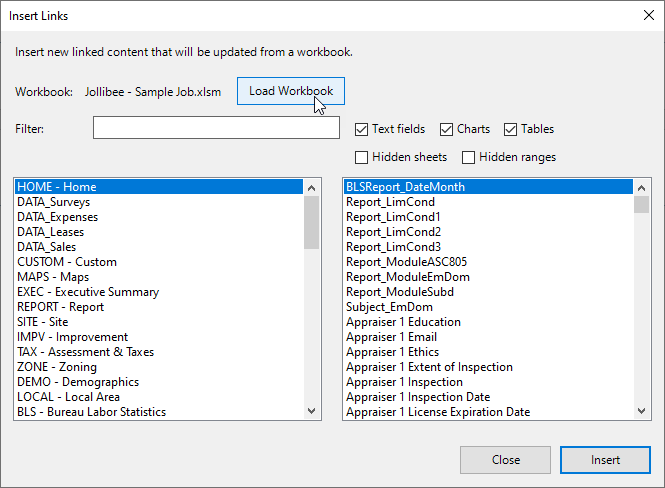Select DATA_Surveys in the sheet list
This screenshot has width=665, height=488.
point(159,202)
